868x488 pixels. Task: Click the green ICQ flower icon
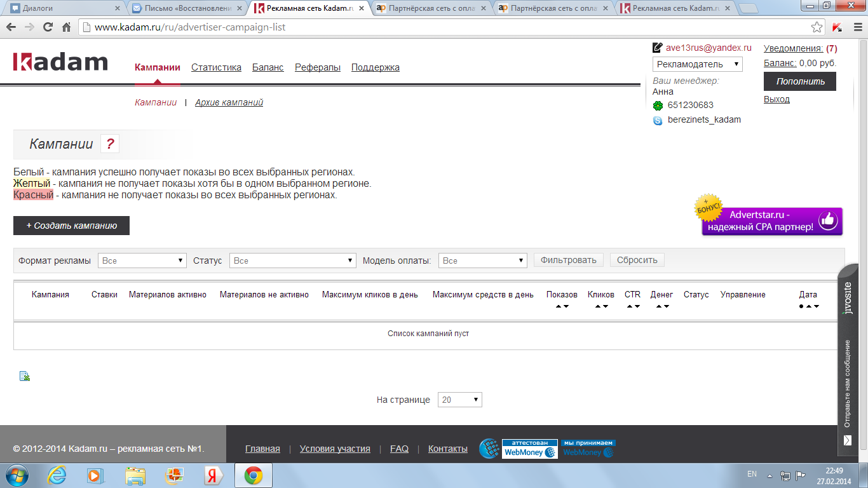pos(658,105)
